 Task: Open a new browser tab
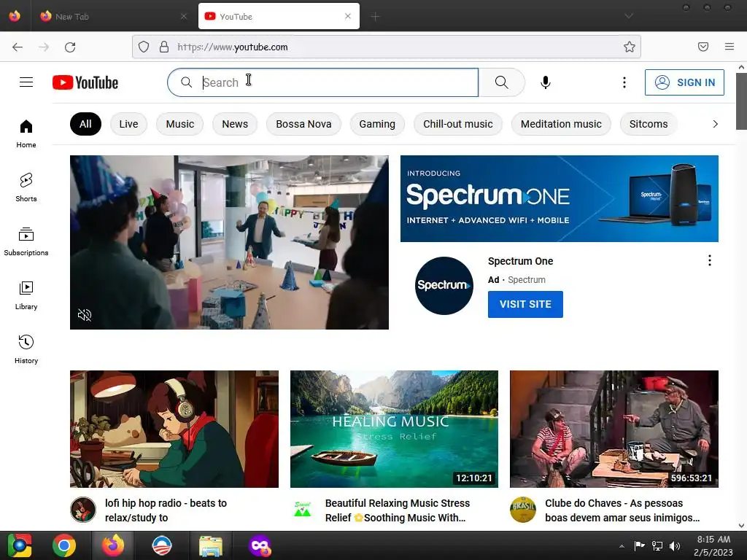coord(375,17)
